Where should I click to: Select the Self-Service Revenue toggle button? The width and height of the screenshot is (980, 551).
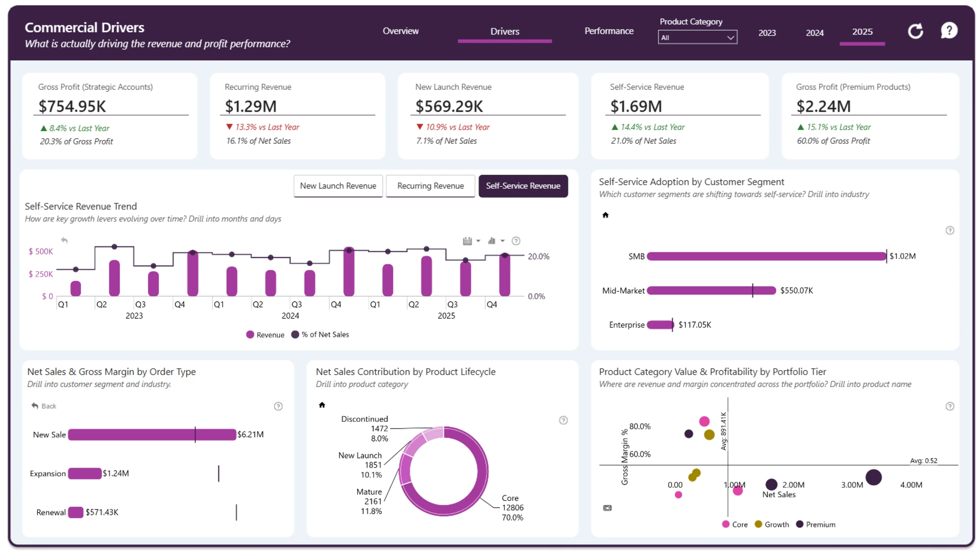click(x=523, y=186)
